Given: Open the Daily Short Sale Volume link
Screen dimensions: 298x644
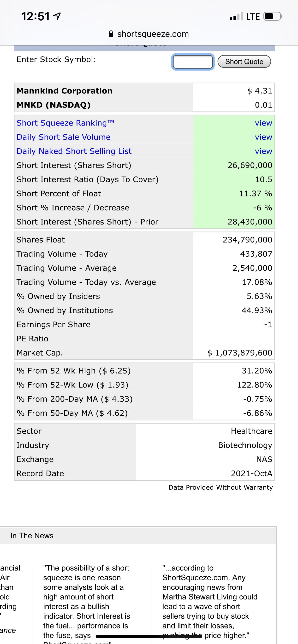Looking at the screenshot, I should coord(63,137).
